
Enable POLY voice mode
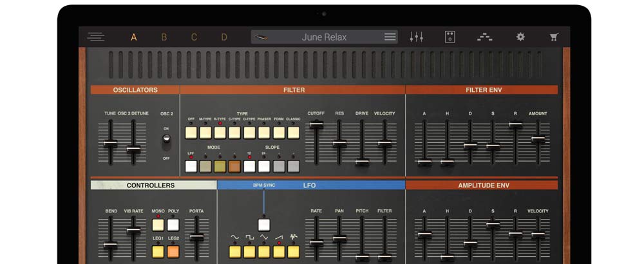pyautogui.click(x=173, y=225)
